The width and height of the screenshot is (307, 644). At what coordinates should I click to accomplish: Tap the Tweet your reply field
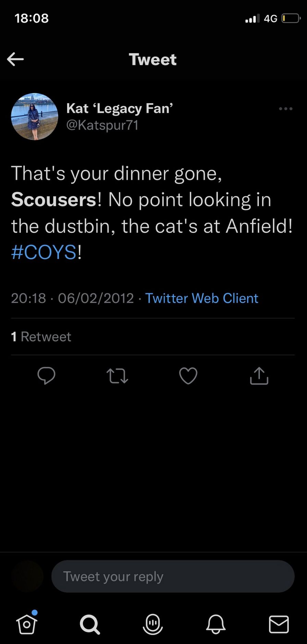[x=173, y=577]
